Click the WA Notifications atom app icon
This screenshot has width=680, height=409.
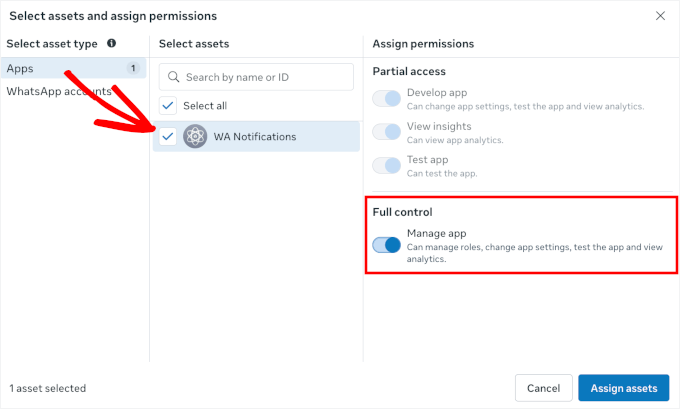(x=195, y=137)
